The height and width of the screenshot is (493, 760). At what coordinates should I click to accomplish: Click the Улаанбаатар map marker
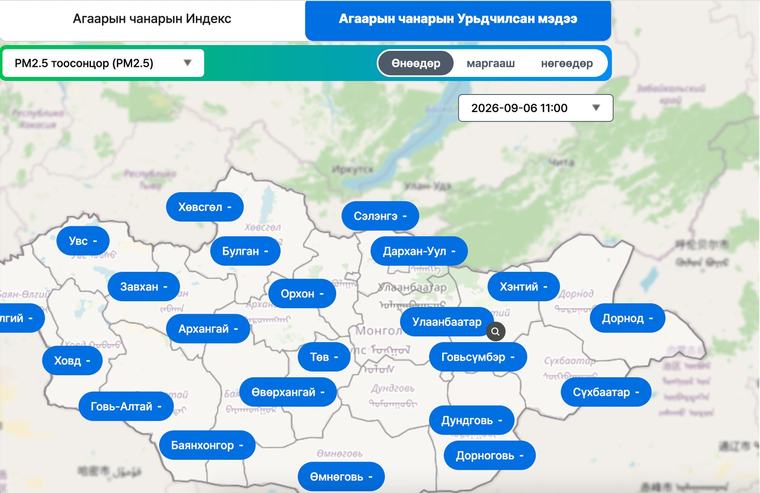[x=446, y=322]
